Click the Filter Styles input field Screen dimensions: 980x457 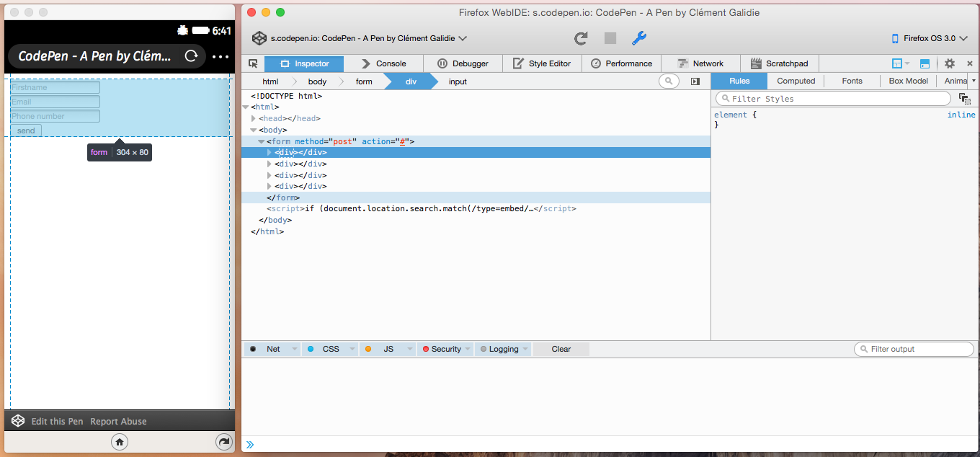tap(833, 99)
